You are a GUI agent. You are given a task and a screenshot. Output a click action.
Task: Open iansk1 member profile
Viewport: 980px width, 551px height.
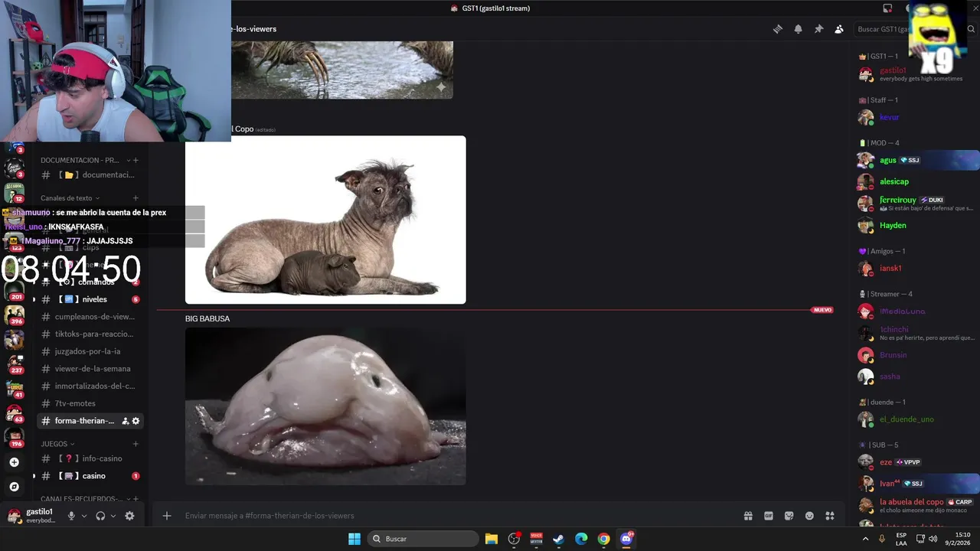tap(915, 269)
